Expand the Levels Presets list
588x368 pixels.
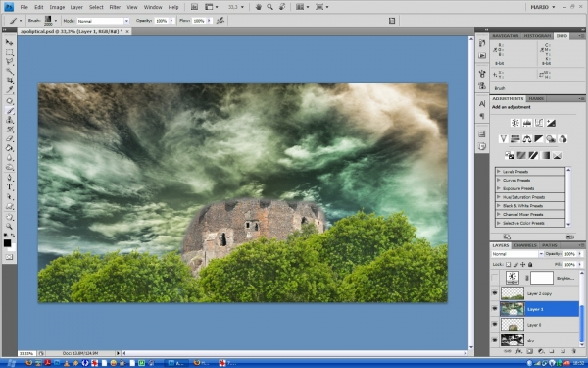(x=499, y=171)
